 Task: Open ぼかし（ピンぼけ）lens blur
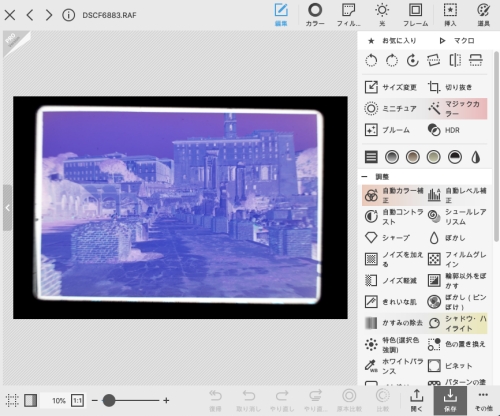pos(457,302)
